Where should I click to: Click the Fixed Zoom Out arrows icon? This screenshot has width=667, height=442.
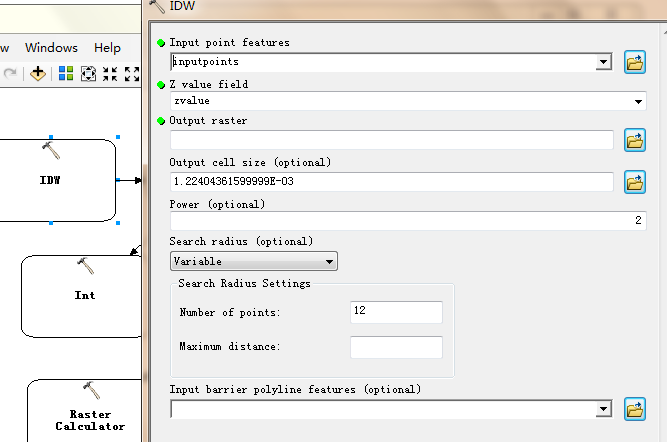[132, 74]
